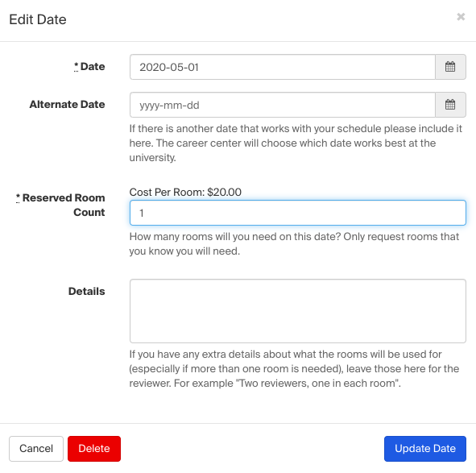
Task: Open the calendar picker for Alternate Date
Action: click(450, 105)
